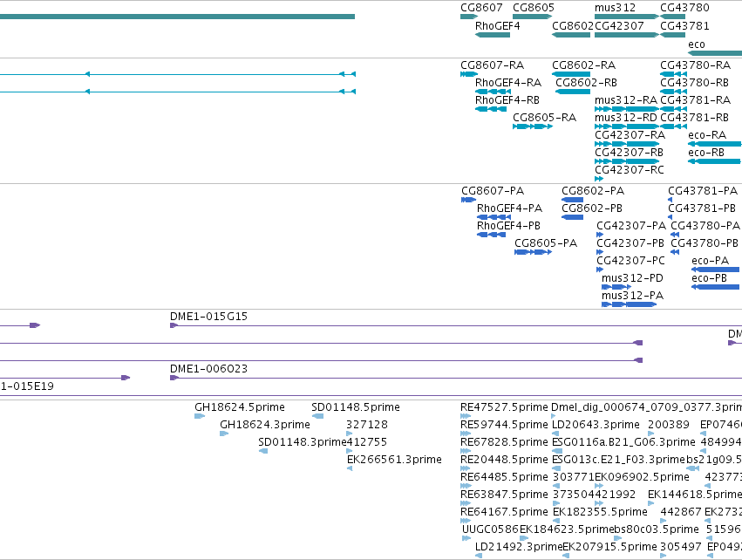Click transcript eco-RA label

point(707,135)
